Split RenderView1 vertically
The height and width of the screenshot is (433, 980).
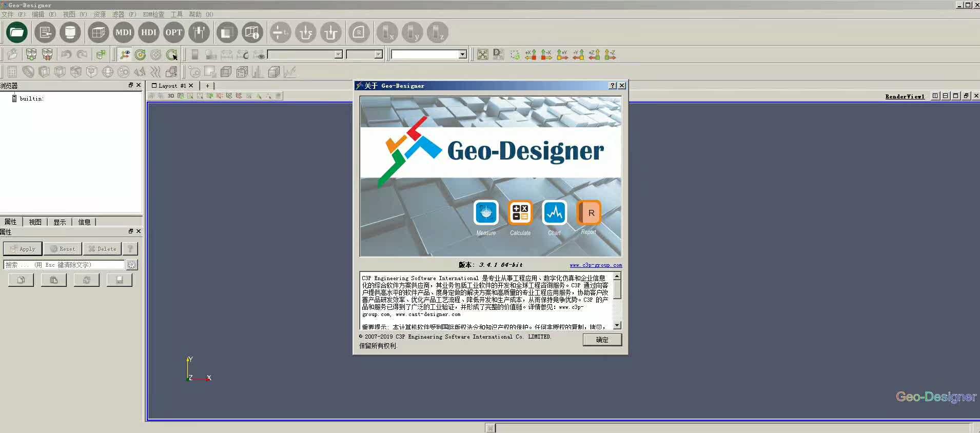point(946,96)
